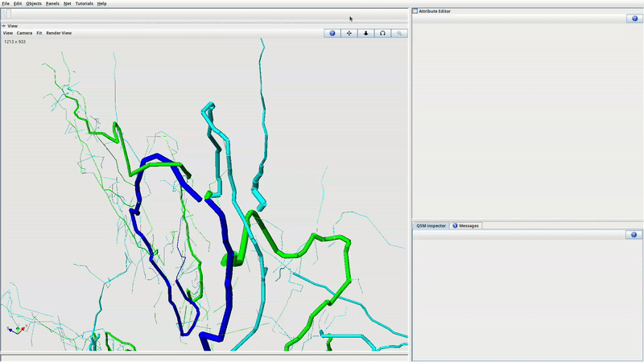This screenshot has height=362, width=644.
Task: Collapse the View panel title arrow
Action: 3,26
